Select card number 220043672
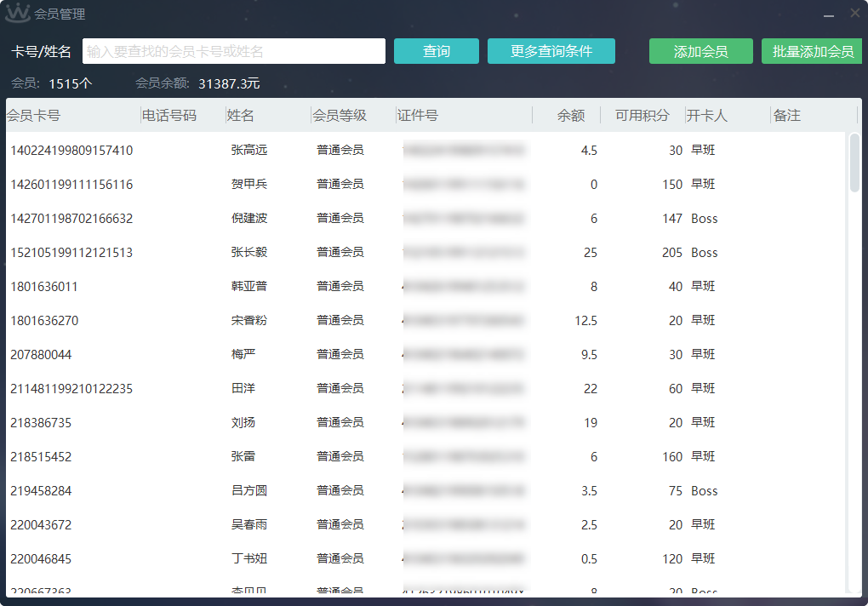Image resolution: width=868 pixels, height=606 pixels. tap(41, 524)
